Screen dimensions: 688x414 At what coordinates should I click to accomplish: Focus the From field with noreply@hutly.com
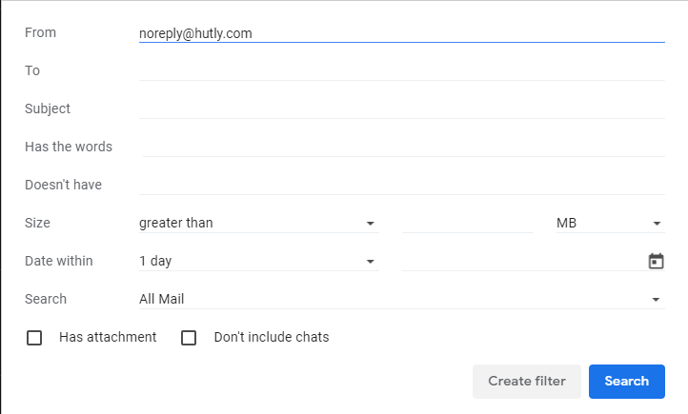pos(402,33)
